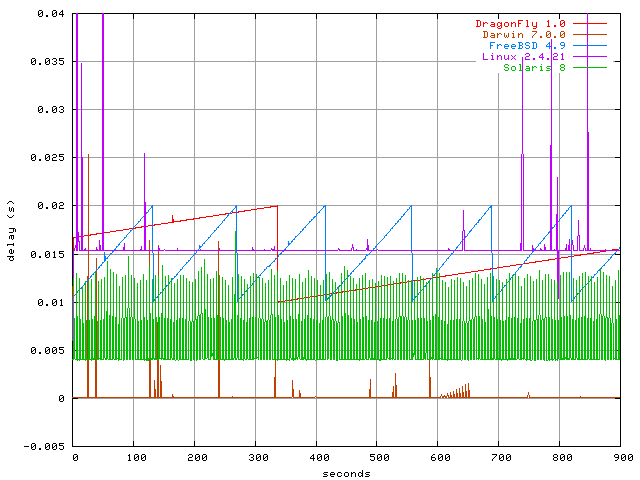Click the -0.005 y-axis tick label

47,446
